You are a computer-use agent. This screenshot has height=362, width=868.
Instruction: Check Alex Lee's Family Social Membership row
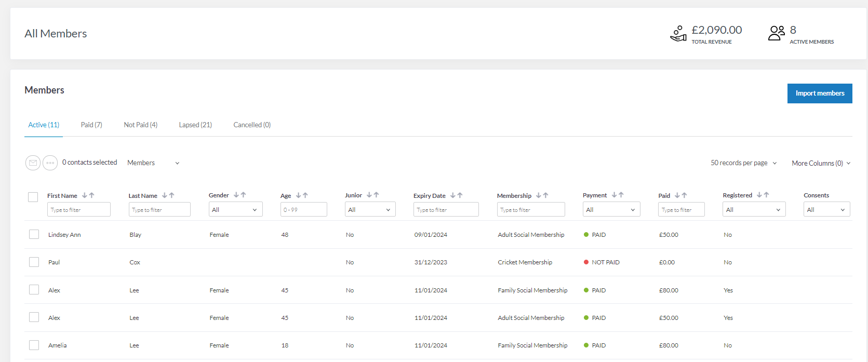coord(34,289)
